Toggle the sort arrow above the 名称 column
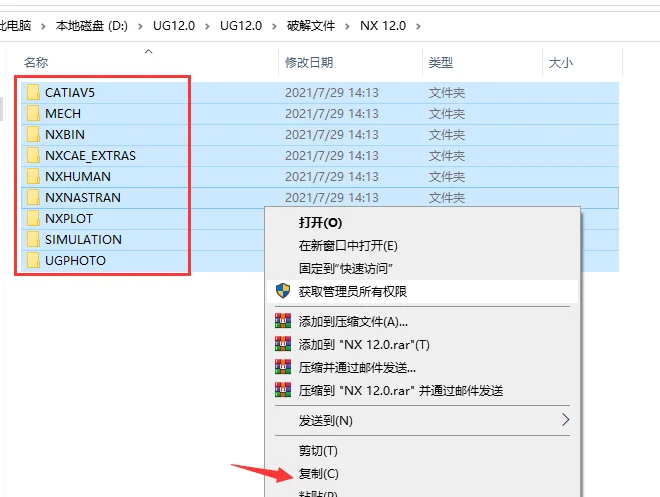The image size is (660, 497). click(x=148, y=51)
